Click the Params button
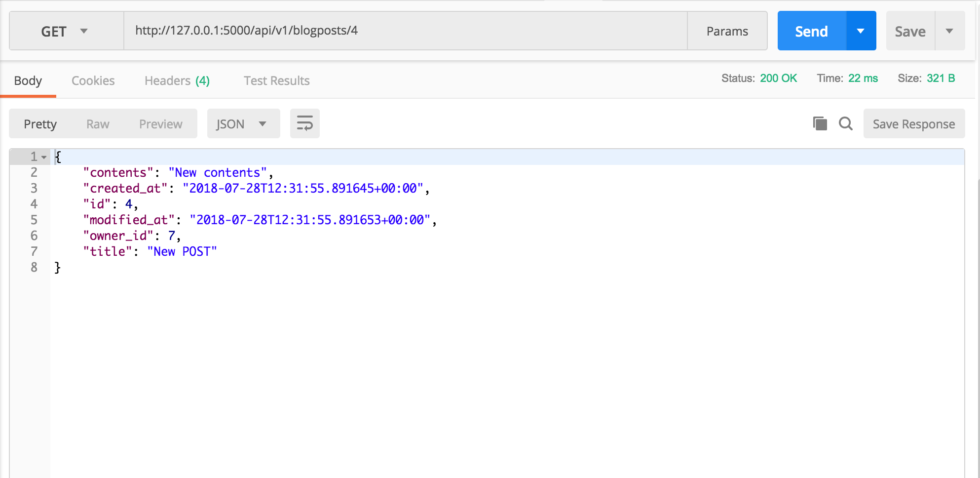Viewport: 980px width, 478px height. click(x=727, y=31)
